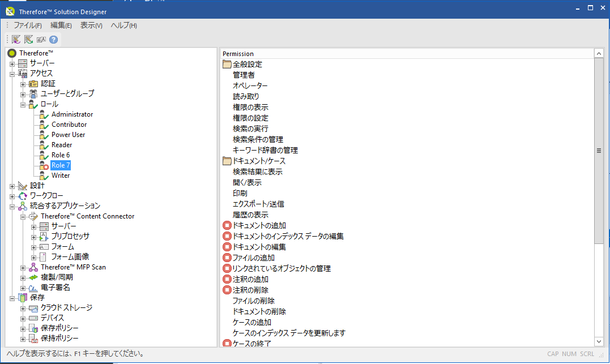Viewport: 610px width, 364px height.
Task: Click the プリプロセッサ icon
Action: [44, 237]
